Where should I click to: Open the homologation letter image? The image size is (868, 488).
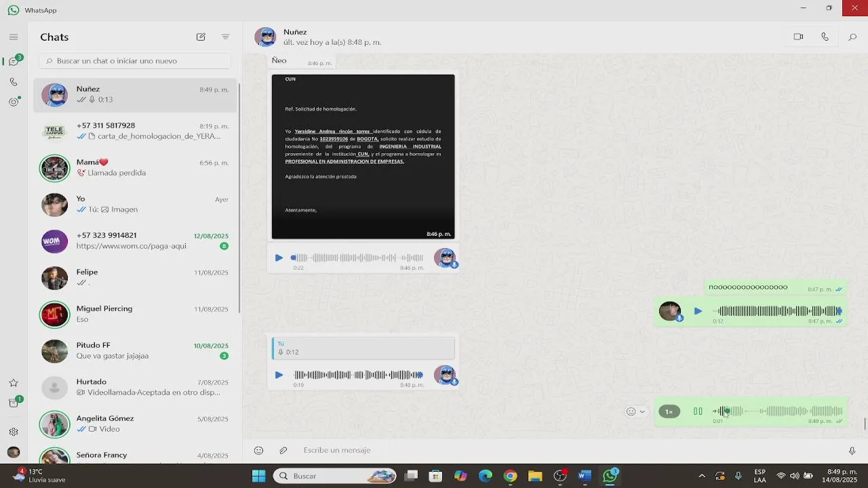click(x=363, y=157)
